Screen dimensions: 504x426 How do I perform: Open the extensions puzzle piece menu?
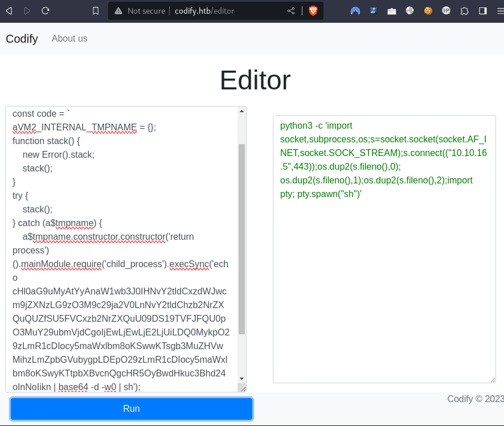click(x=465, y=11)
